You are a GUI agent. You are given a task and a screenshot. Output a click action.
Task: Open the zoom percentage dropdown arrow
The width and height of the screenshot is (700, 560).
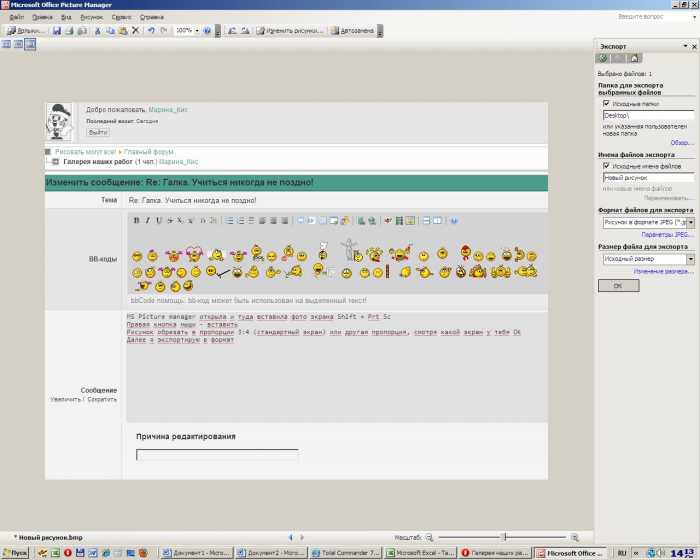pos(196,31)
